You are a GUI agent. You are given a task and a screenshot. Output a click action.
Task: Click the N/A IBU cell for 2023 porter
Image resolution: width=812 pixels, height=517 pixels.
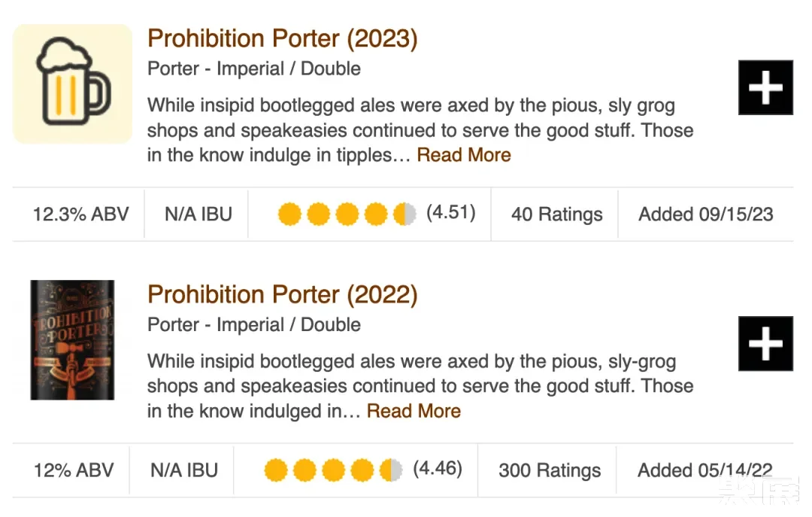point(198,214)
